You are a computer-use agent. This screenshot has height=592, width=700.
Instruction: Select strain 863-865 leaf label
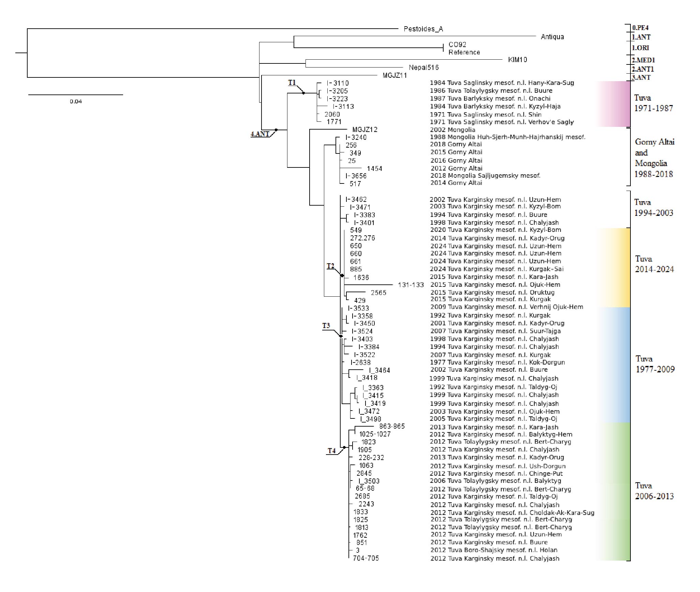[392, 426]
